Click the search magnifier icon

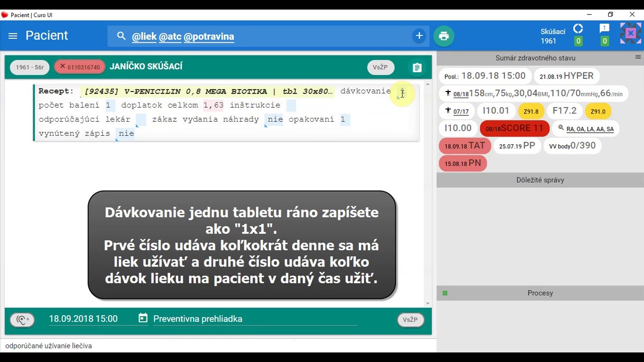121,36
